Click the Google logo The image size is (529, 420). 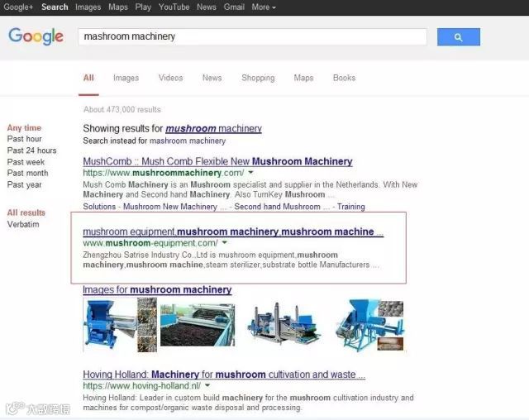tap(36, 36)
